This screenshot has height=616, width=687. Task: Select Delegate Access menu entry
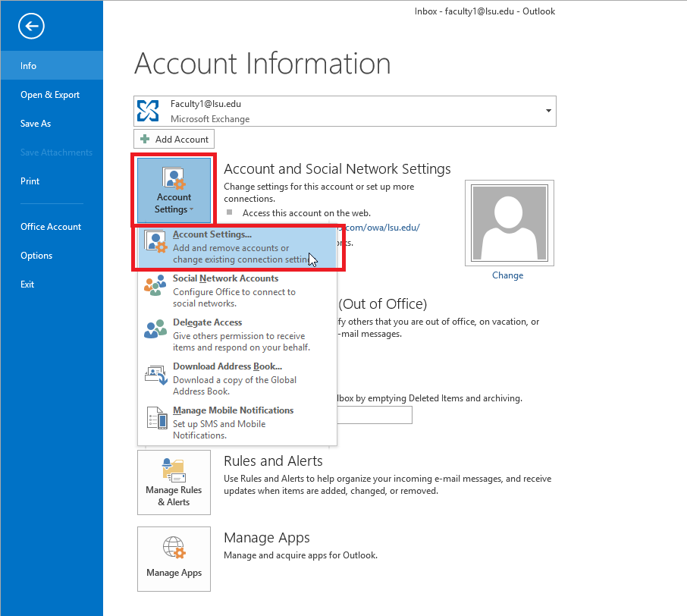[237, 335]
